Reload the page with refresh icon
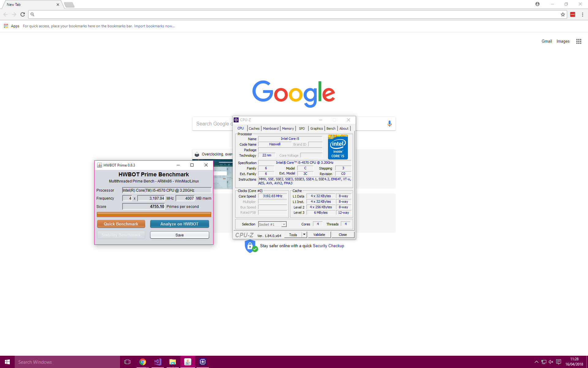Screen dimensions: 588x368 coord(23,14)
